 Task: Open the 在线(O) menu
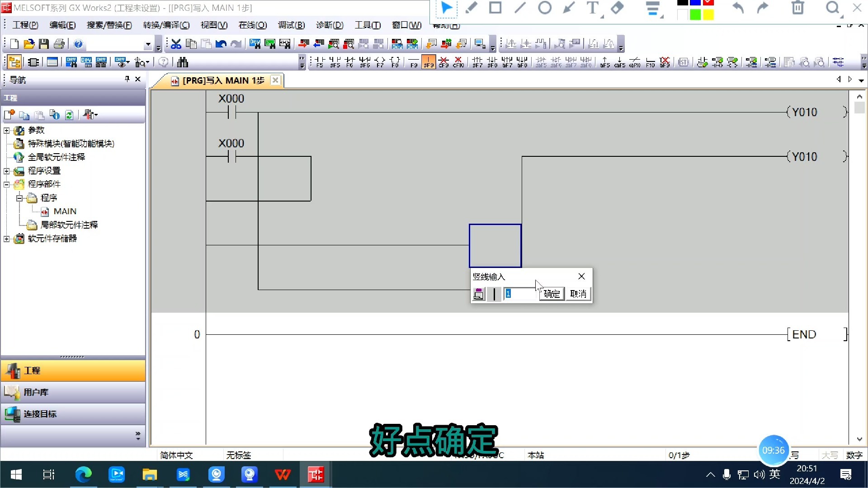[253, 25]
